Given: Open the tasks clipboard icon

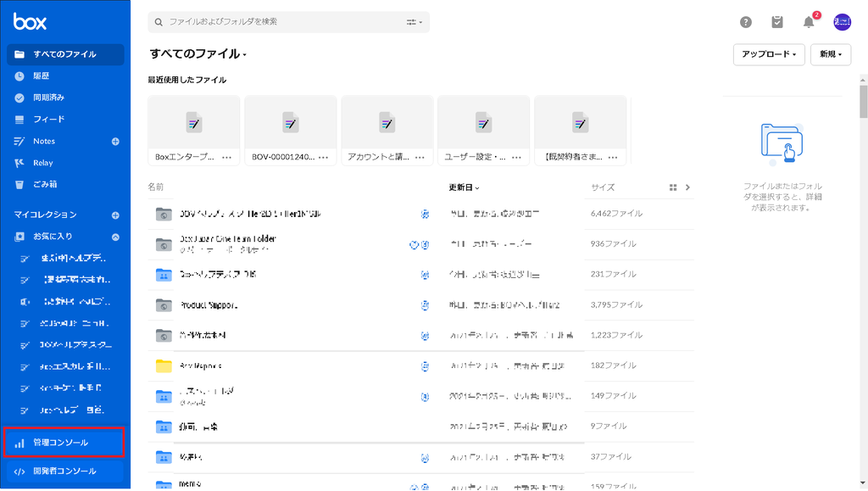Looking at the screenshot, I should click(x=777, y=22).
